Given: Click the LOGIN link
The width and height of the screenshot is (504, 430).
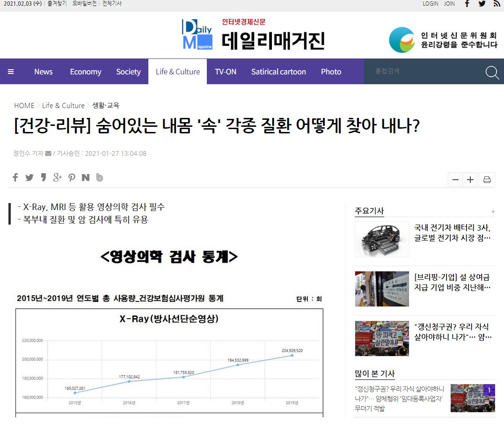Looking at the screenshot, I should click(x=430, y=4).
